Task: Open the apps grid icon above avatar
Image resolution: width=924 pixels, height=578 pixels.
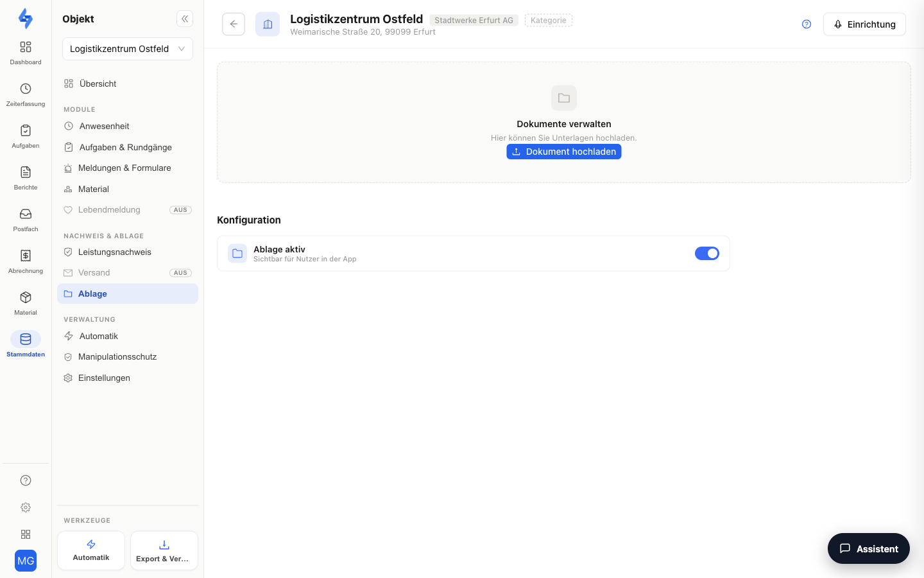Action: tap(26, 534)
